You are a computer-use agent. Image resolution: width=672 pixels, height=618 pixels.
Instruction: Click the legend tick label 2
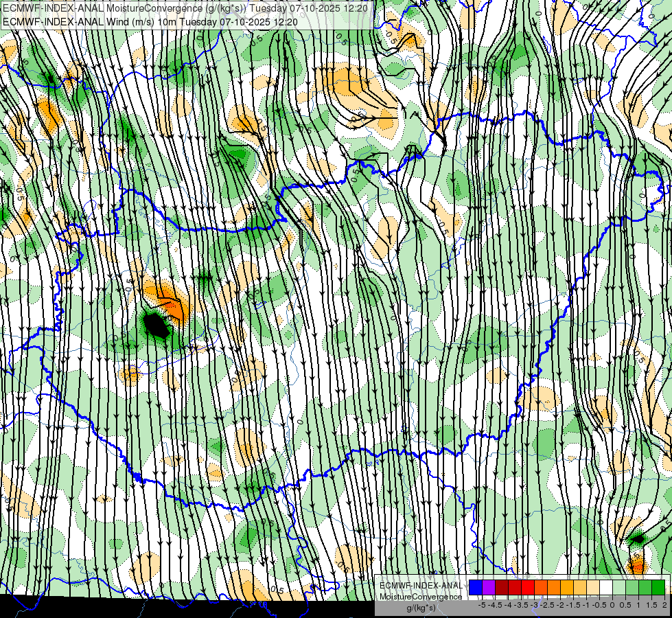664,605
